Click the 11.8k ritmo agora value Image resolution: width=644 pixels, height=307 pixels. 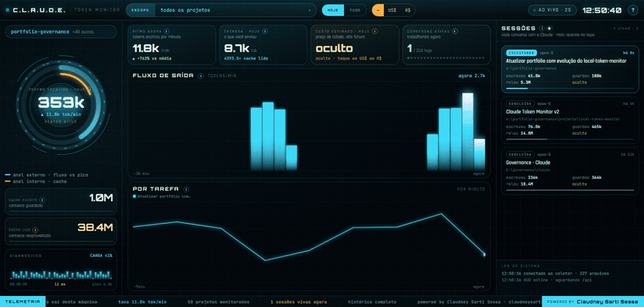click(147, 48)
